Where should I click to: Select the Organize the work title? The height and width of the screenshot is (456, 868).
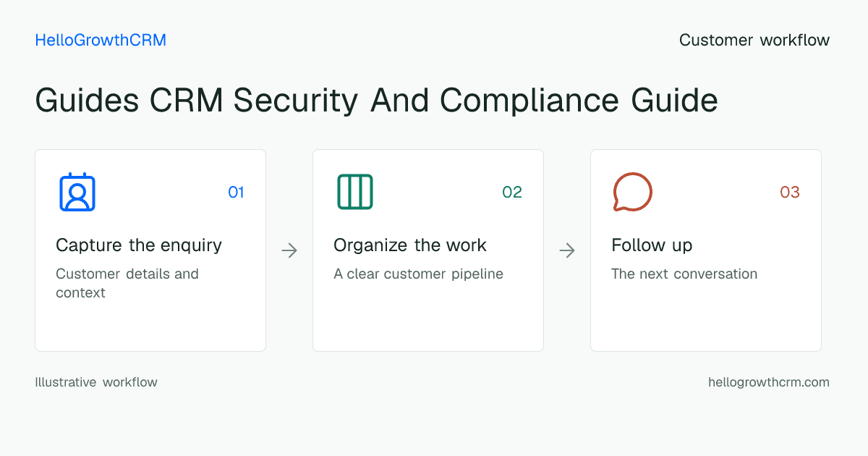point(410,245)
